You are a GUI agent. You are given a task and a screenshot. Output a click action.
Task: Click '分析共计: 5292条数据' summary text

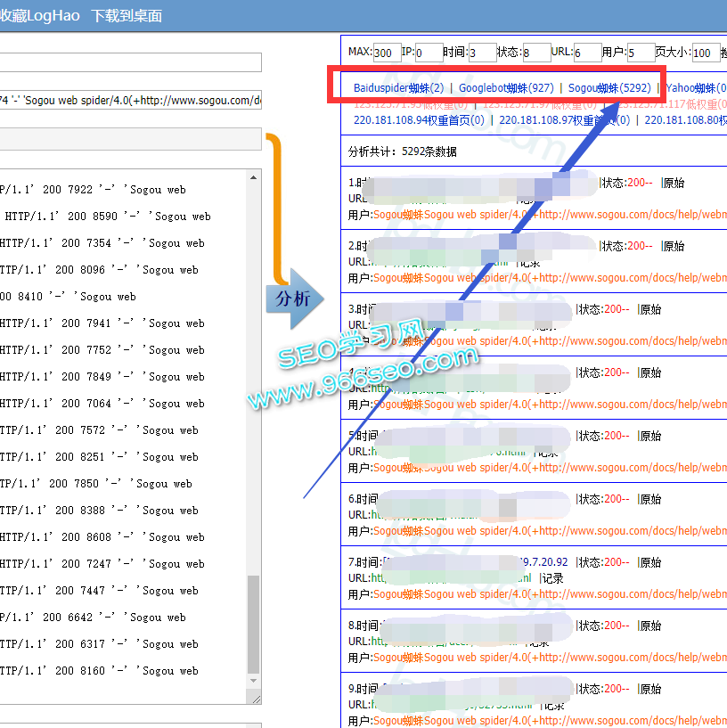(x=403, y=151)
